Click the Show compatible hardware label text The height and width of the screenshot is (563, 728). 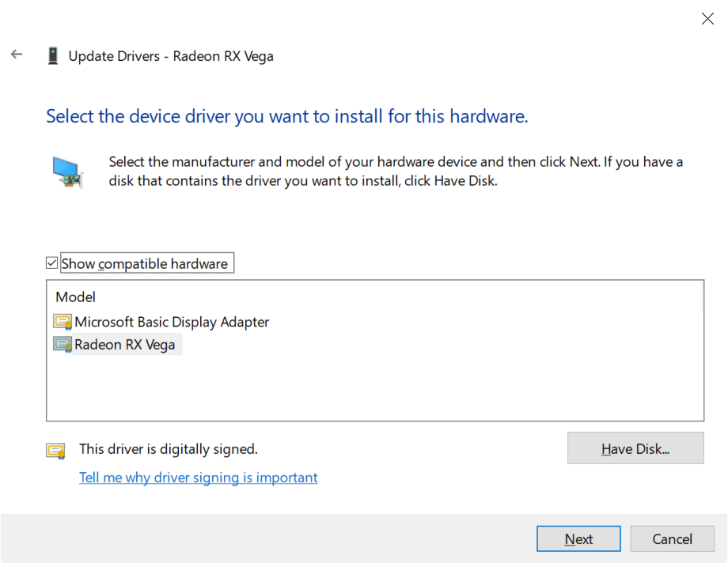coord(145,264)
